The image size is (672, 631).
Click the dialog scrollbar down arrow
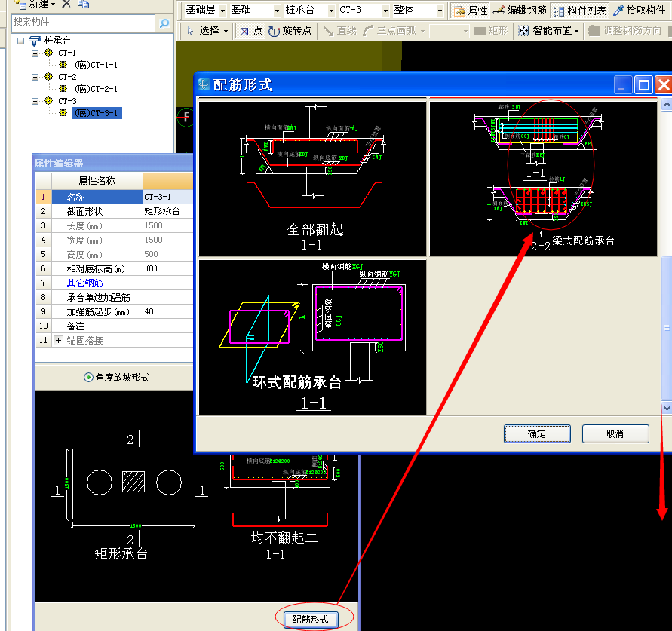[667, 408]
